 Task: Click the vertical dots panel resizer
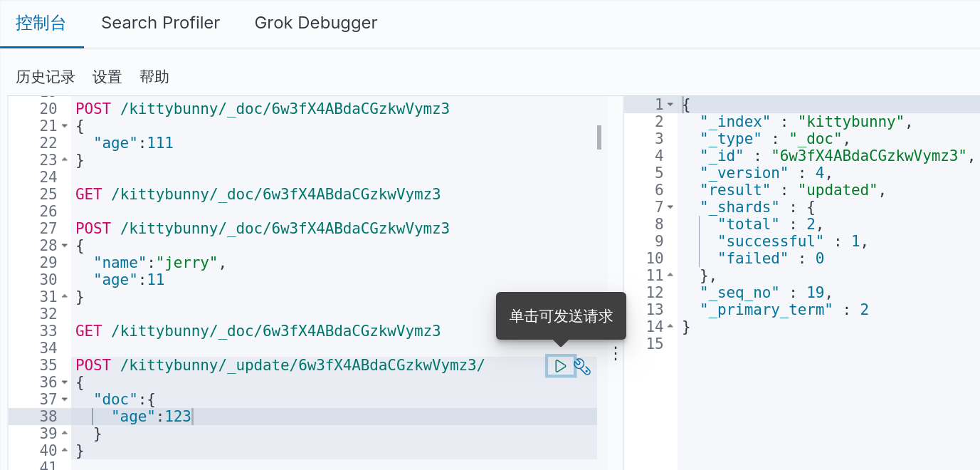[616, 353]
